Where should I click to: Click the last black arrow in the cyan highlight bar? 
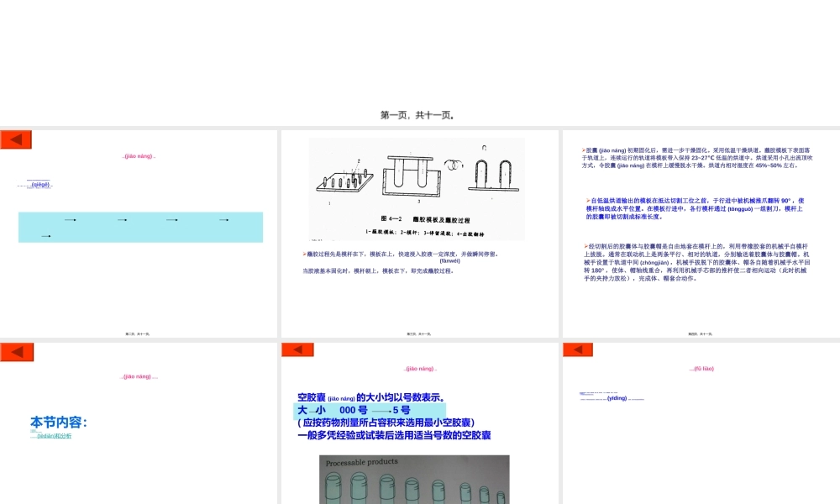[225, 220]
